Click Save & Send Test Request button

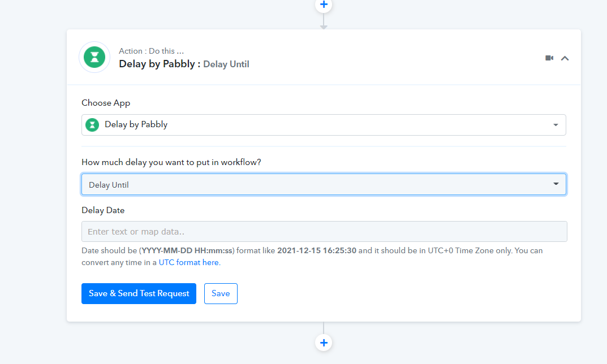click(139, 293)
